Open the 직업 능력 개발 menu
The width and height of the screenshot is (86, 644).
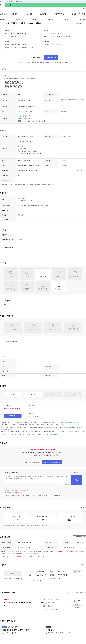click(59, 14)
